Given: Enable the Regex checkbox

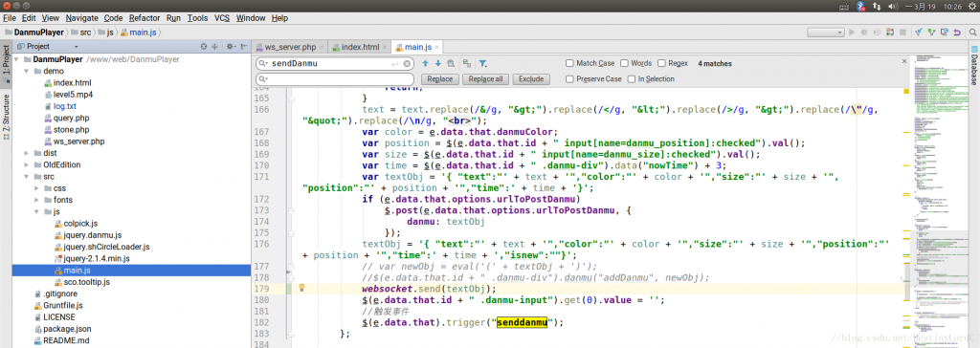Looking at the screenshot, I should [661, 63].
